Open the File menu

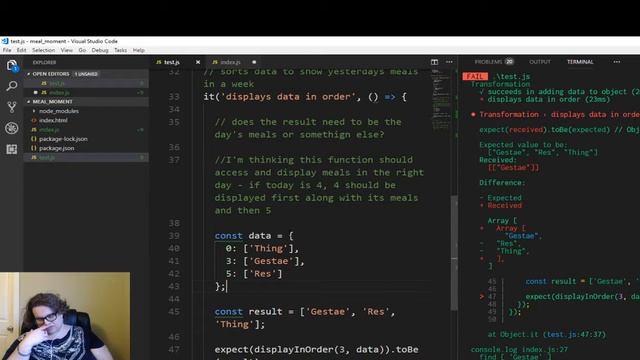point(7,50)
